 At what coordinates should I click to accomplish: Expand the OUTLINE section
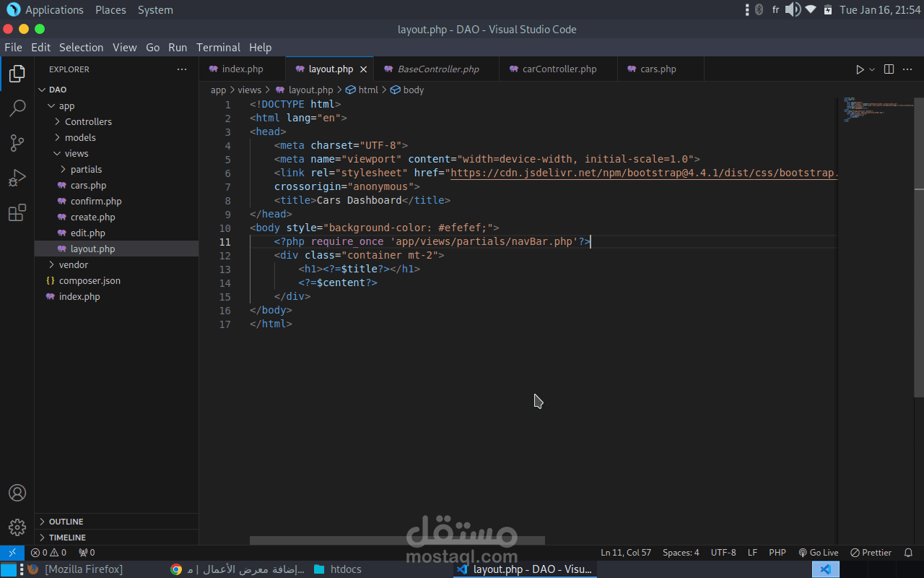point(65,522)
